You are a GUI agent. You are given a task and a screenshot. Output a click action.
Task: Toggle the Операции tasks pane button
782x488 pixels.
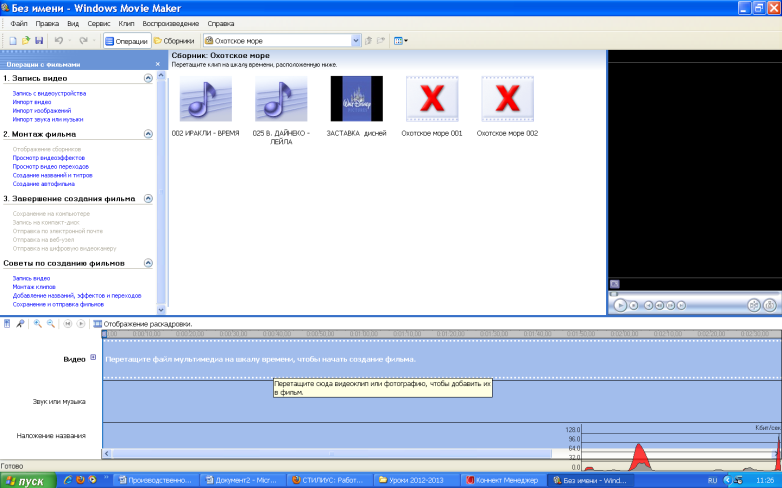tap(127, 41)
